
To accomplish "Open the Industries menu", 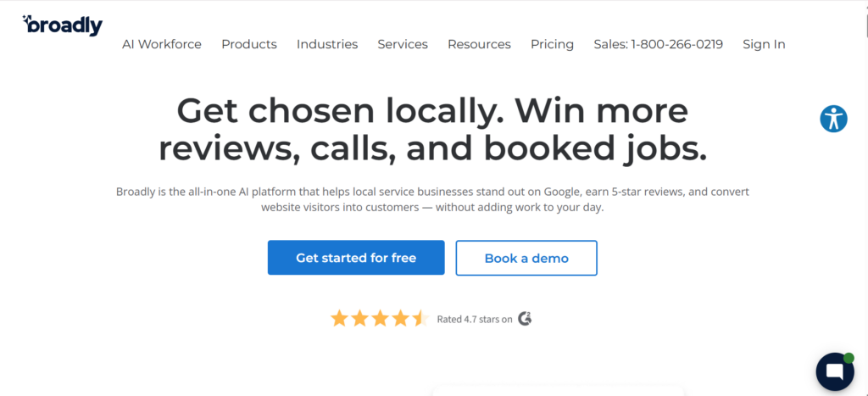I will pos(327,44).
